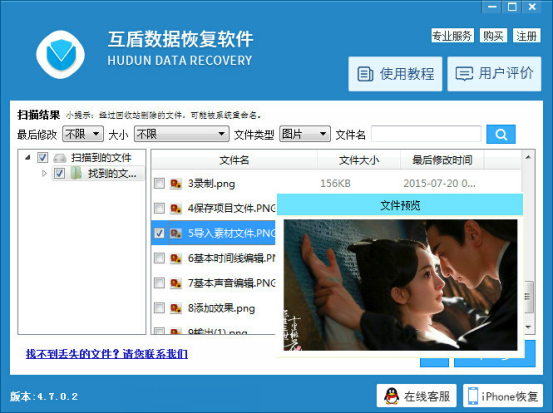Click the image file icon of 3录制.png
Image resolution: width=553 pixels, height=413 pixels.
pos(176,184)
